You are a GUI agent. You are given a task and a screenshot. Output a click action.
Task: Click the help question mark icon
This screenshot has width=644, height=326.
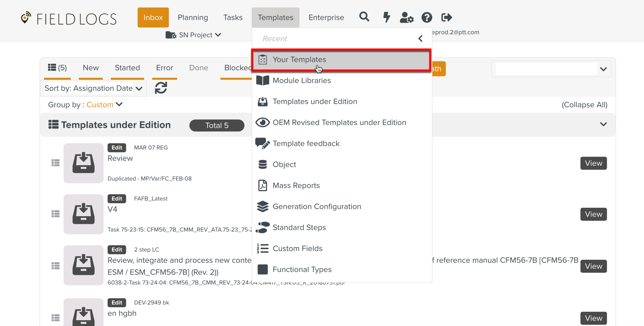point(427,17)
